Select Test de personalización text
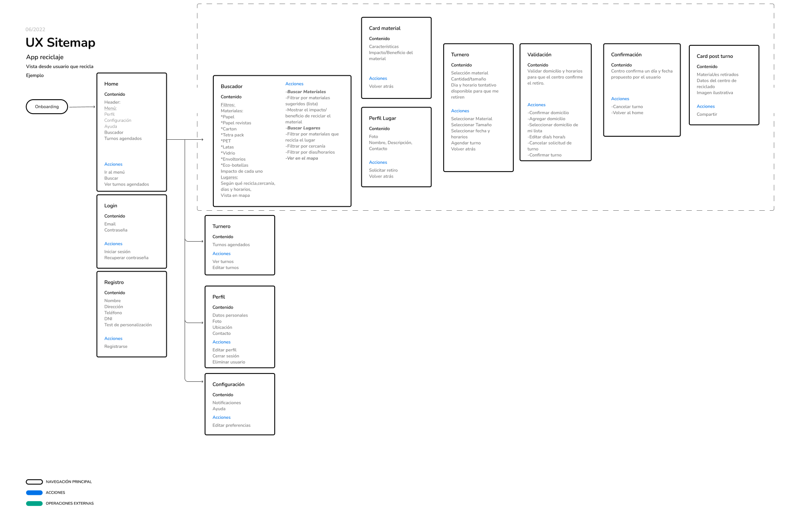 (128, 325)
